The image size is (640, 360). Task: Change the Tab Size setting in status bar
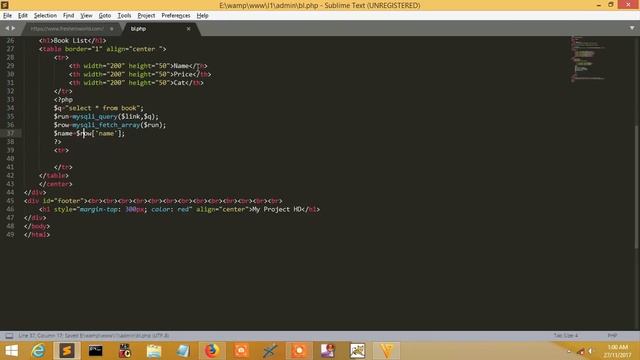click(566, 336)
